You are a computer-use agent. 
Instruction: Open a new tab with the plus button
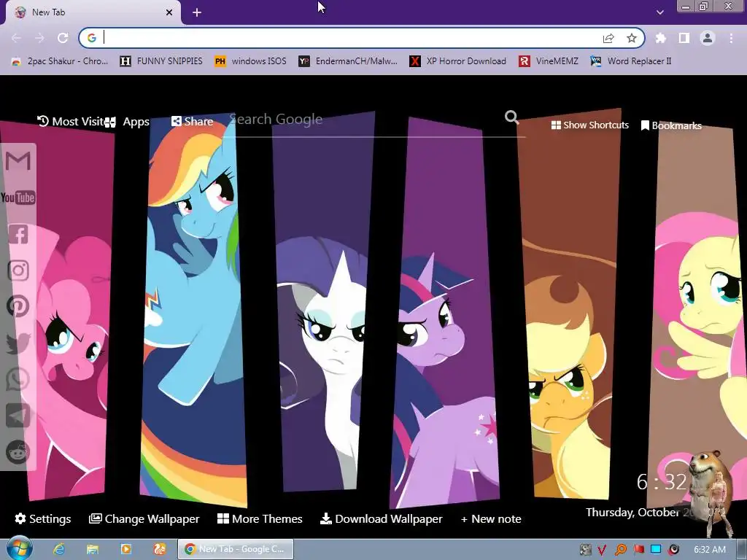click(197, 12)
